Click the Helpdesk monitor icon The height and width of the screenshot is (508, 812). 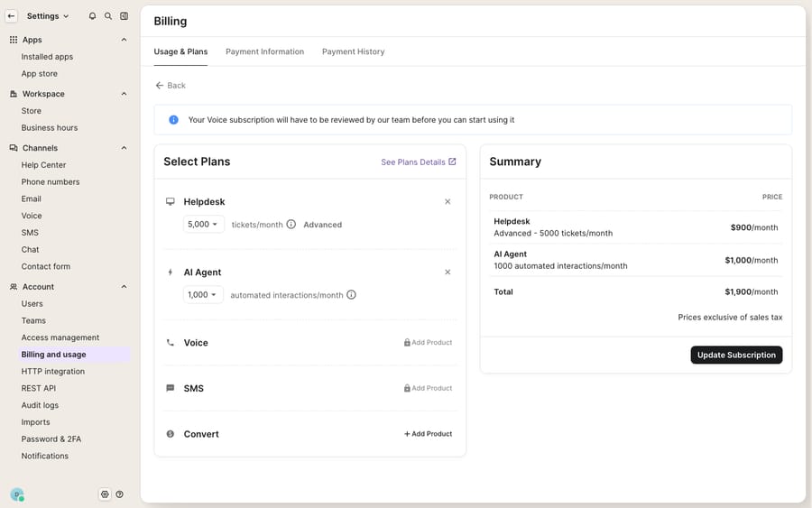tap(170, 201)
